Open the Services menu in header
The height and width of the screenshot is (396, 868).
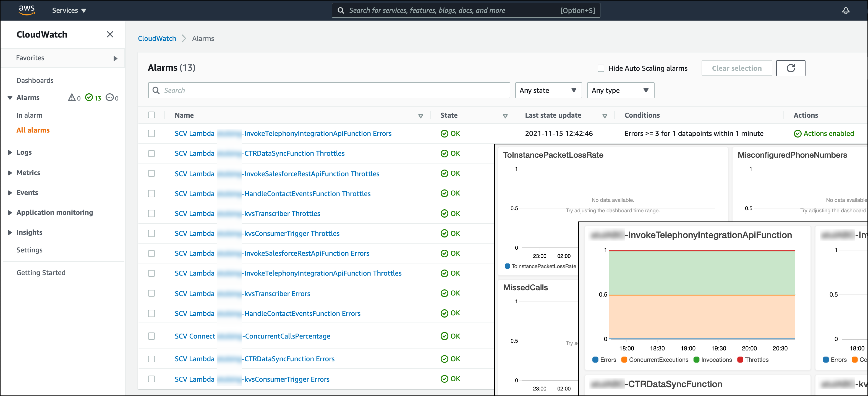(69, 10)
